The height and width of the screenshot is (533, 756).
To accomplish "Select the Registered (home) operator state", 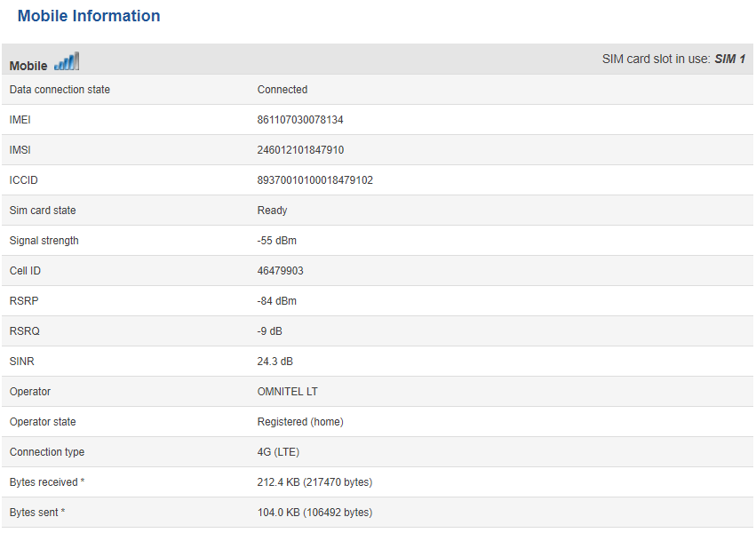I will point(300,422).
